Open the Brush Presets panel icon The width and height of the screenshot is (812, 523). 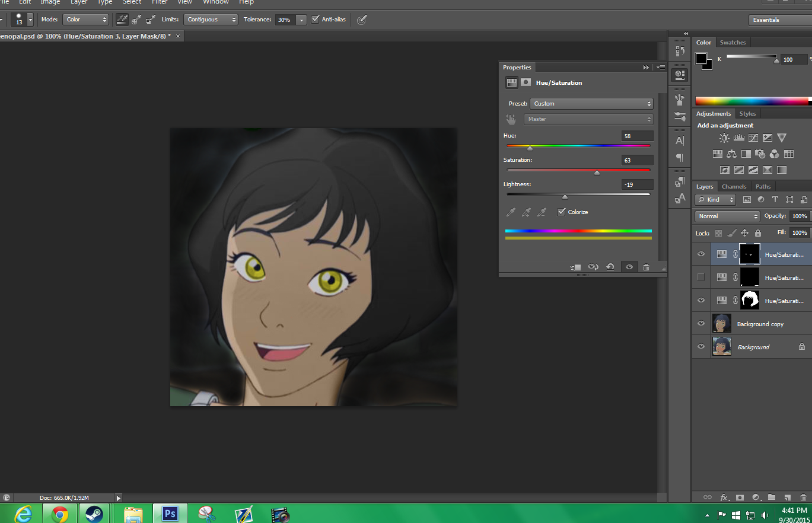click(680, 116)
